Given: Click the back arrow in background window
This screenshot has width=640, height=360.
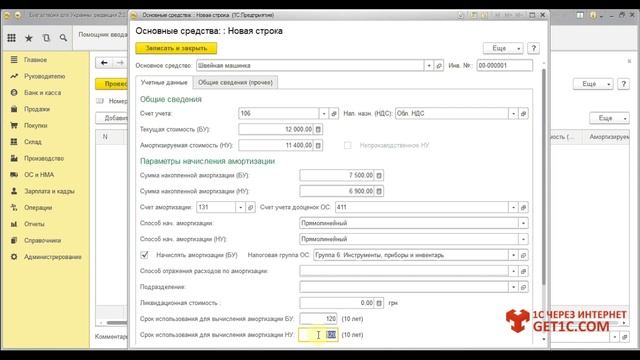Looking at the screenshot, I should point(104,62).
